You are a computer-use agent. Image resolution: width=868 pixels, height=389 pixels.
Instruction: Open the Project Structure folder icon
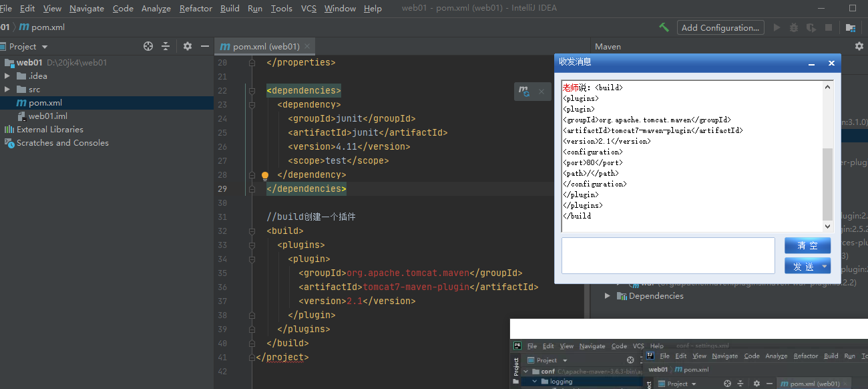[x=850, y=27]
